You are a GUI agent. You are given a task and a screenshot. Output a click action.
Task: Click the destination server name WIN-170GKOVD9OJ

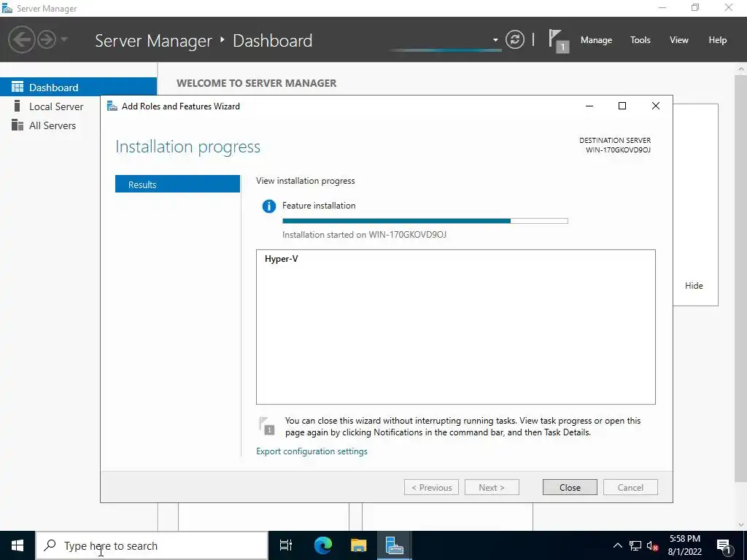point(618,149)
